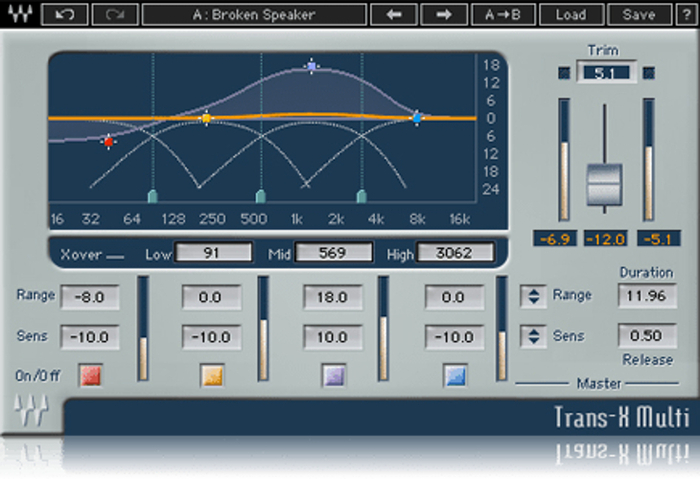The image size is (700, 479).
Task: Edit the High crossover value 3062
Action: (x=455, y=253)
